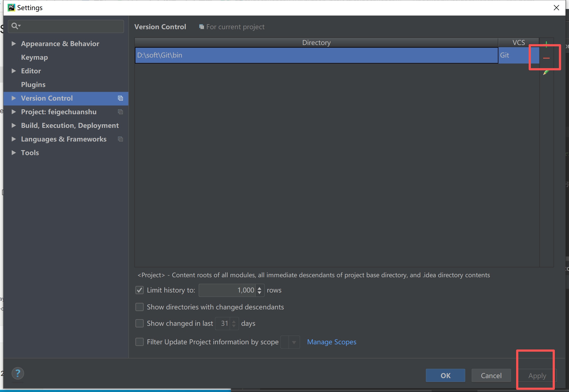
Task: Enable Show directories with changed descendants
Action: 139,307
